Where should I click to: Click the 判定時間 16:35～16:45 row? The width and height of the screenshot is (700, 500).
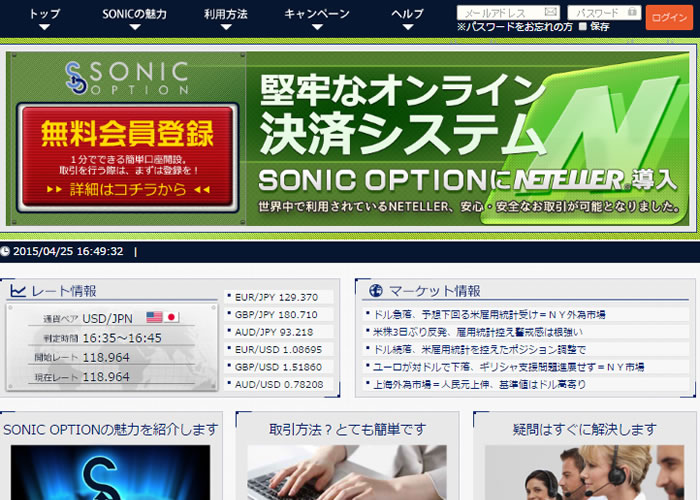(x=111, y=338)
